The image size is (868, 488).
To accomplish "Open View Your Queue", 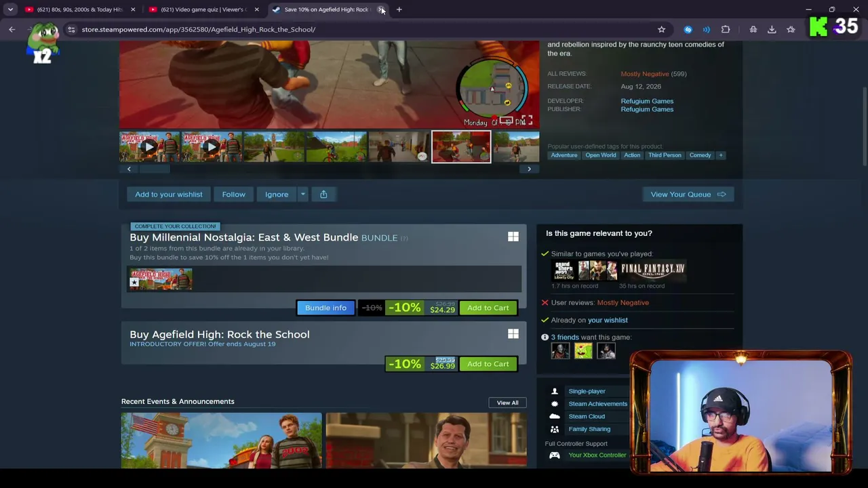I will (x=688, y=195).
